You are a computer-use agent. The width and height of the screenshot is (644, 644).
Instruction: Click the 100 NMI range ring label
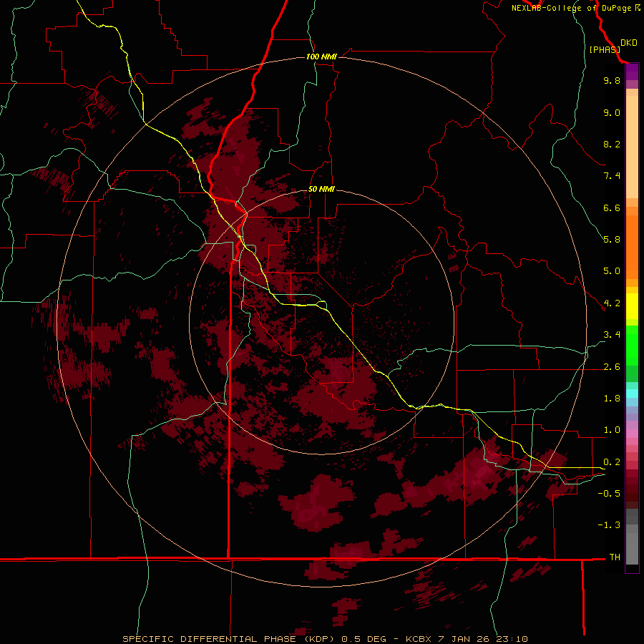pyautogui.click(x=321, y=57)
